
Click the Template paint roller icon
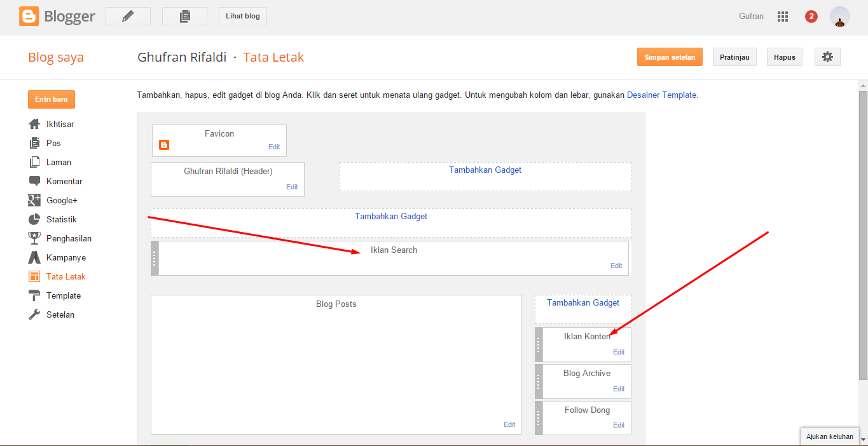tap(34, 295)
